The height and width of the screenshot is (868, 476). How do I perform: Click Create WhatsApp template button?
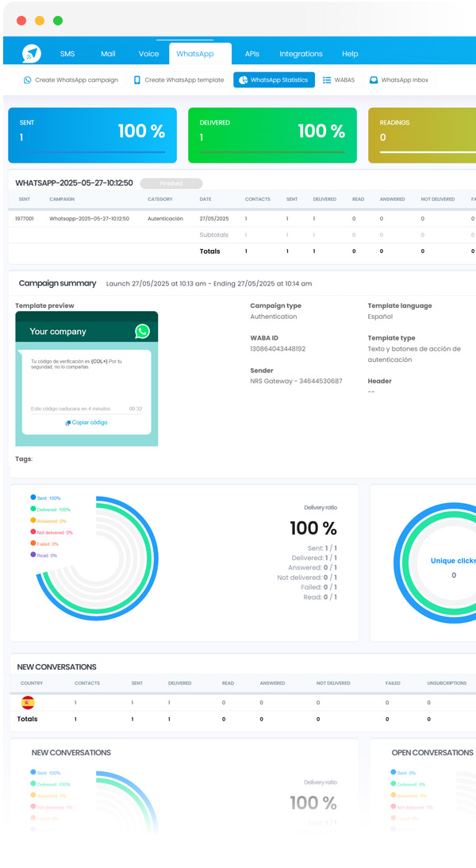[x=178, y=79]
